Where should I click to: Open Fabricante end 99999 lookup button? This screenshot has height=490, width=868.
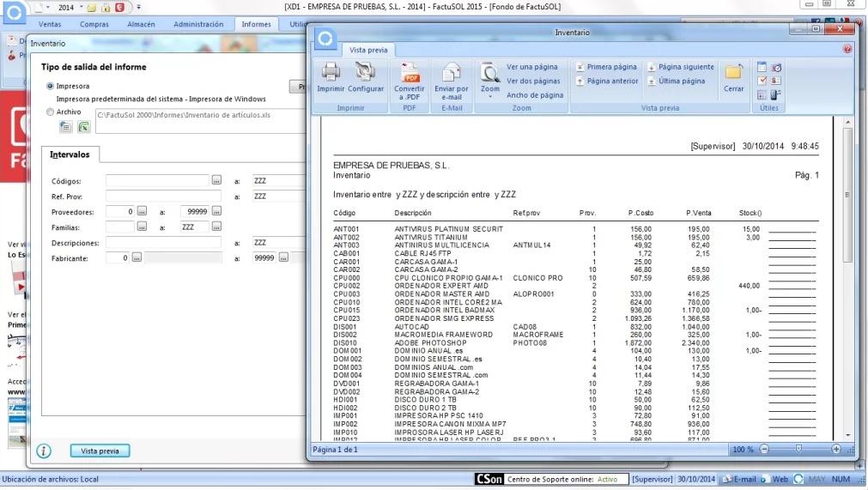tap(283, 257)
